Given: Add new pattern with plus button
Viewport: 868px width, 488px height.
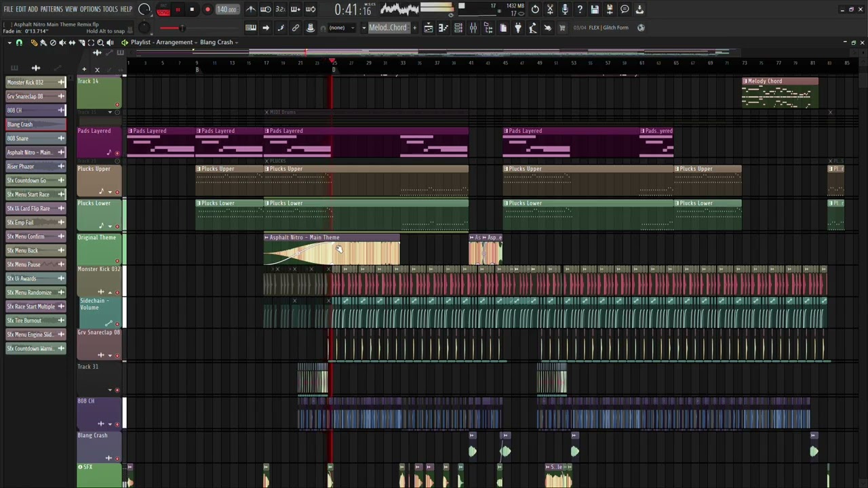Looking at the screenshot, I should click(414, 28).
